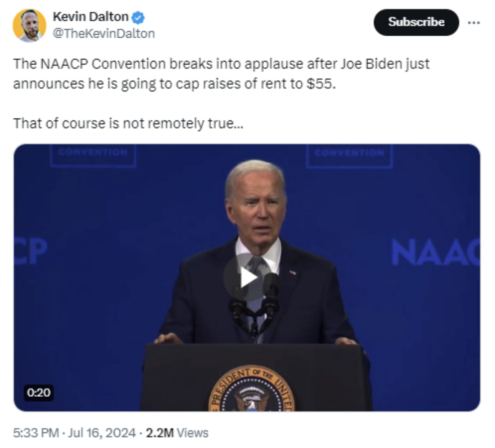Open the 5:33 PM Jul 16, 2024 timestamp
Screen dimensions: 495x448
(74, 433)
